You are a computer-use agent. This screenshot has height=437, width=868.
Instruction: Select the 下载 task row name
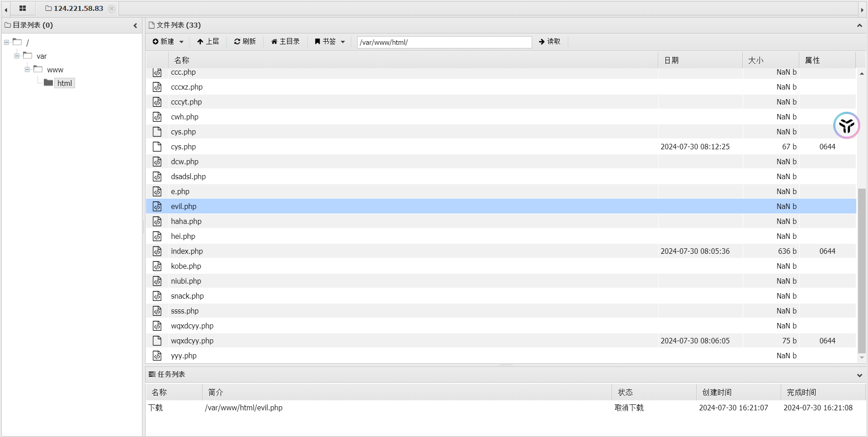(156, 408)
